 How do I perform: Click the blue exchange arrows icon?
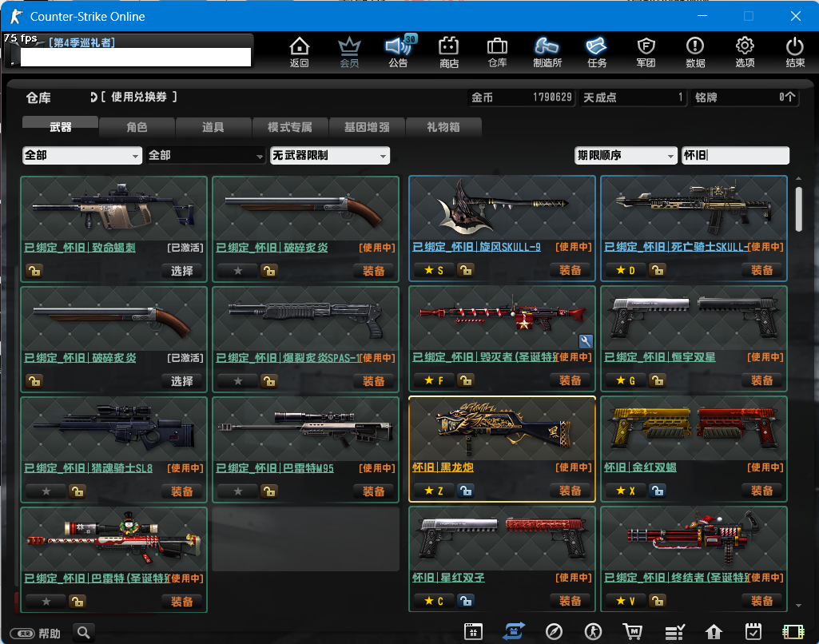click(514, 631)
